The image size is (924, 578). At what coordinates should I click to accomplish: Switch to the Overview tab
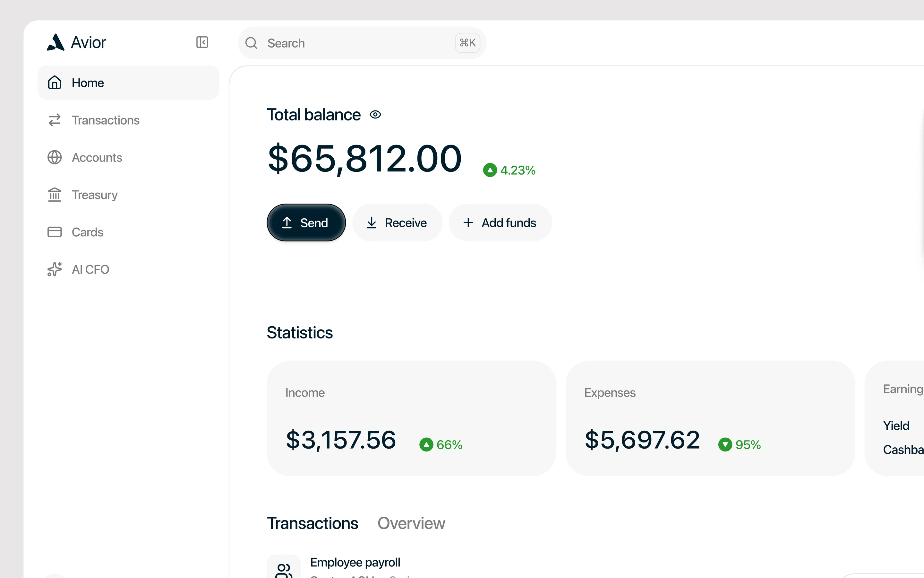coord(411,523)
